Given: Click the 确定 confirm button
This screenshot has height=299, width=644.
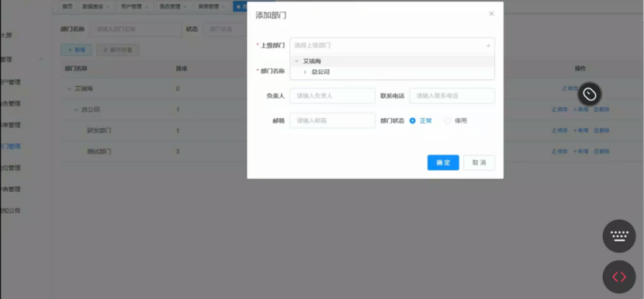Looking at the screenshot, I should pyautogui.click(x=443, y=162).
